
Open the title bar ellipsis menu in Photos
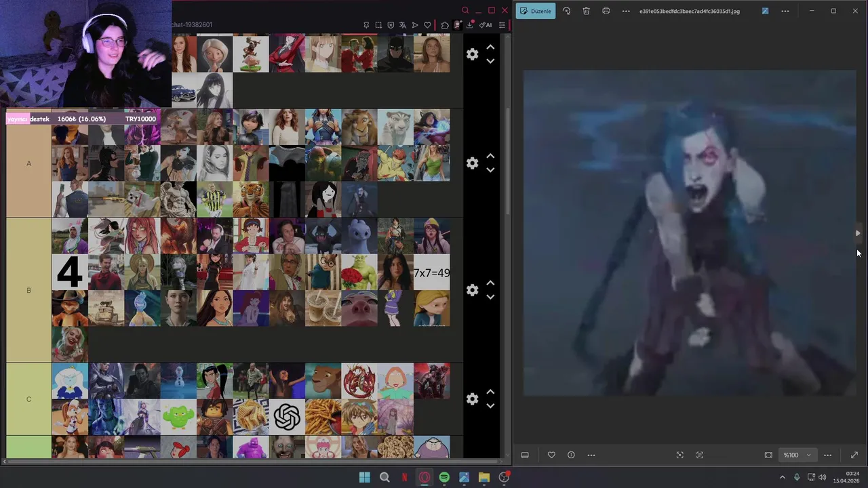click(x=785, y=11)
